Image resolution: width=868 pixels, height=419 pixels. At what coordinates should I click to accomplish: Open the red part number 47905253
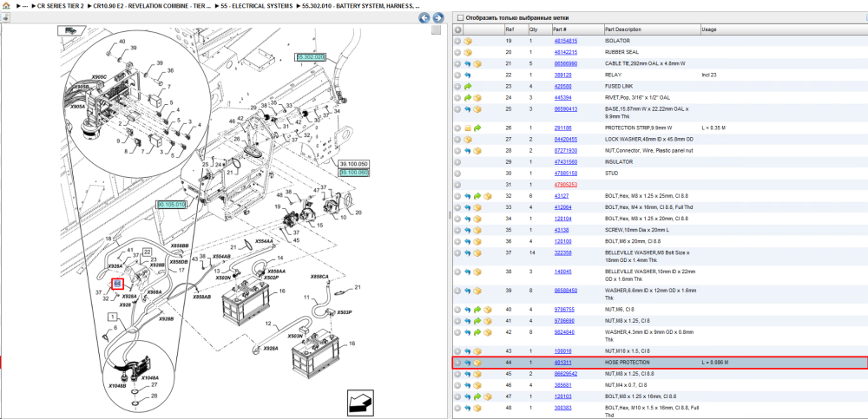coord(566,185)
